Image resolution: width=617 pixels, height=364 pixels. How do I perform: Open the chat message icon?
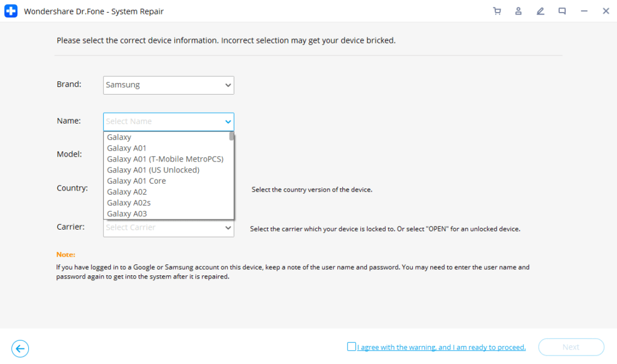[562, 11]
